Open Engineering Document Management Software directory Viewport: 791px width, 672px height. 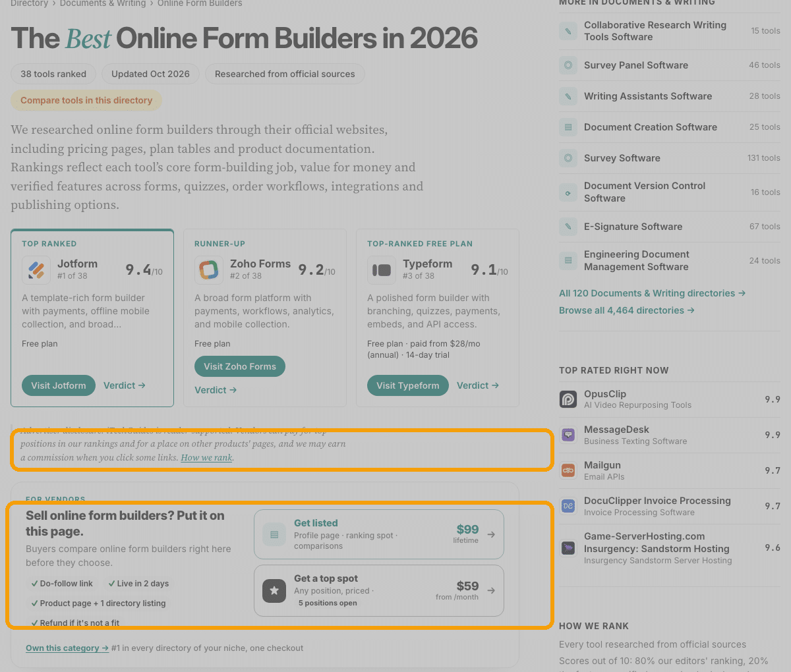[x=670, y=261]
